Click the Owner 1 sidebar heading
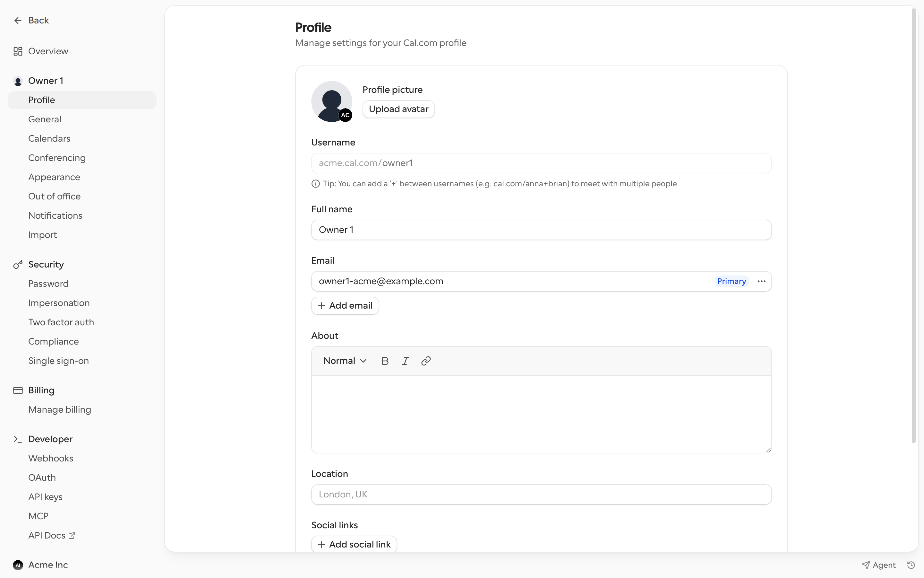Image resolution: width=924 pixels, height=578 pixels. [x=46, y=81]
